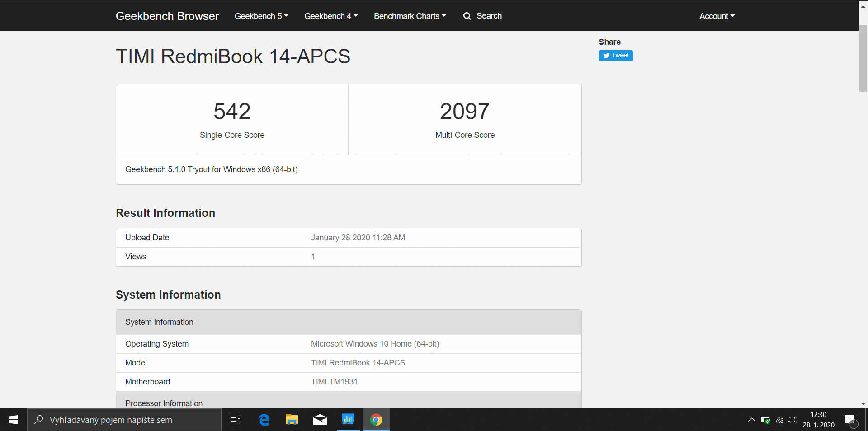The height and width of the screenshot is (431, 868).
Task: Open the volume control tray icon
Action: [792, 420]
